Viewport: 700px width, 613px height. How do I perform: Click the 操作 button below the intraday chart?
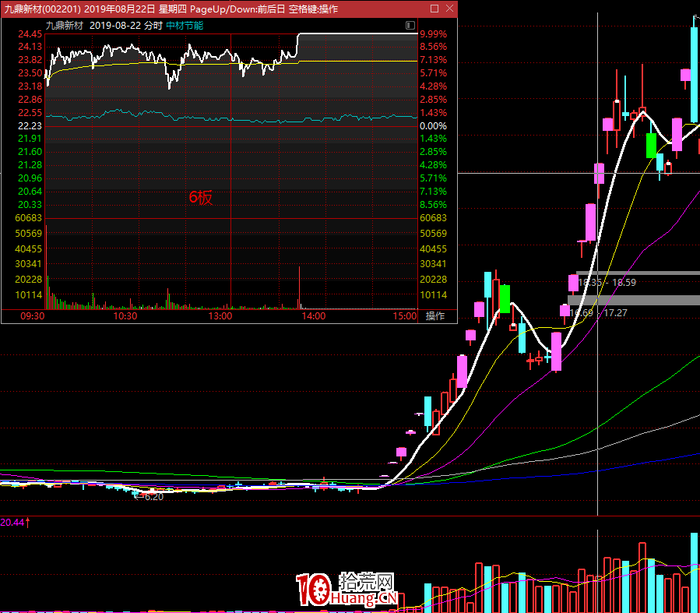click(x=434, y=316)
